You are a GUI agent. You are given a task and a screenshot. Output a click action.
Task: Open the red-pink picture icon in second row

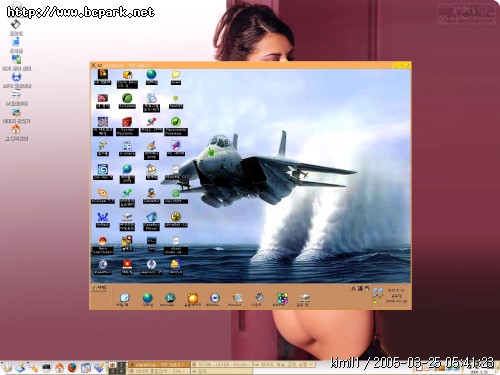click(x=103, y=98)
